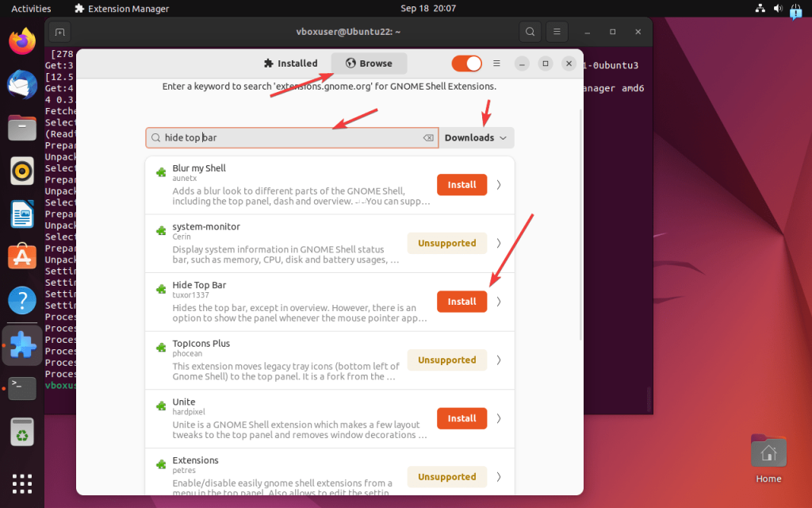Clear the search field text
Screen dimensions: 812x508
tap(428, 138)
